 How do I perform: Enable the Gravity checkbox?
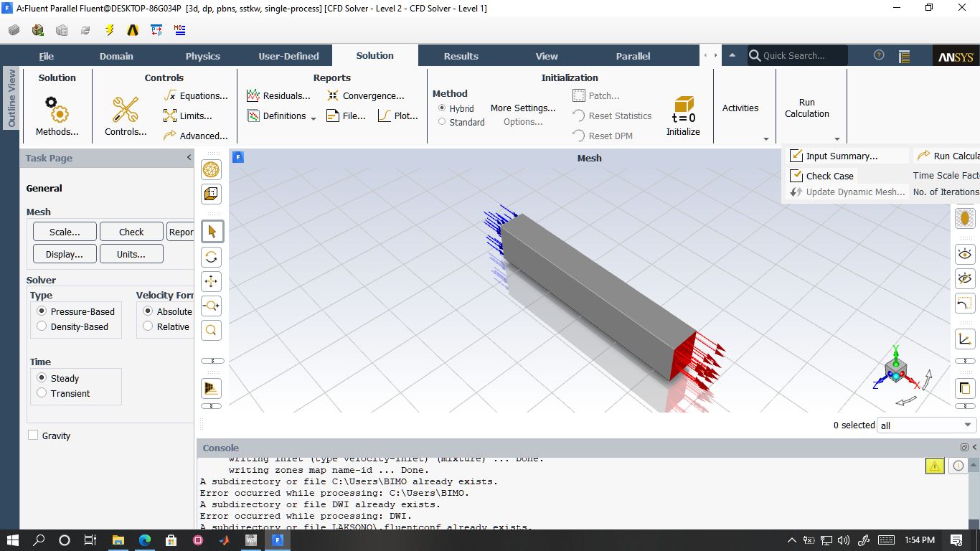[x=33, y=435]
